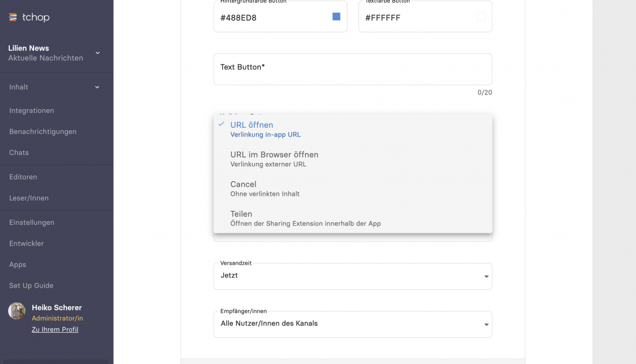
Task: Expand the Lilien News channel switcher
Action: pos(97,53)
